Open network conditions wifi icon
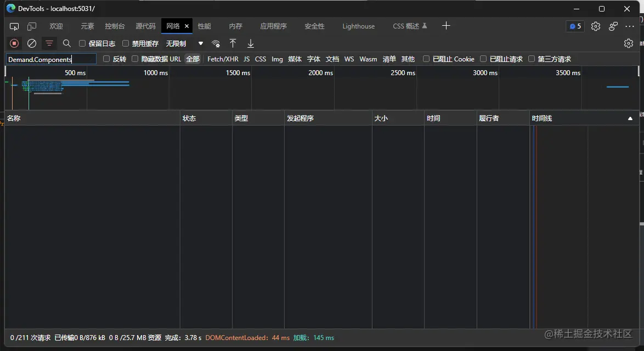644x351 pixels. (216, 43)
